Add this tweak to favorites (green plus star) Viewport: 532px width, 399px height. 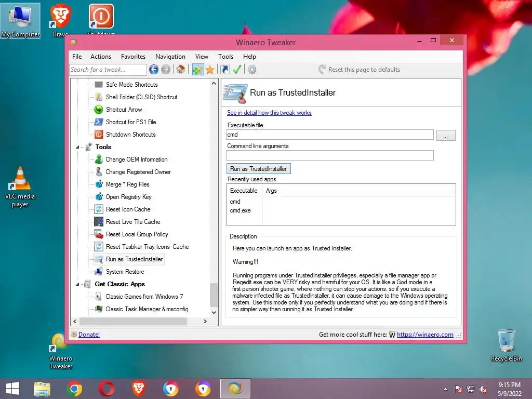(197, 70)
